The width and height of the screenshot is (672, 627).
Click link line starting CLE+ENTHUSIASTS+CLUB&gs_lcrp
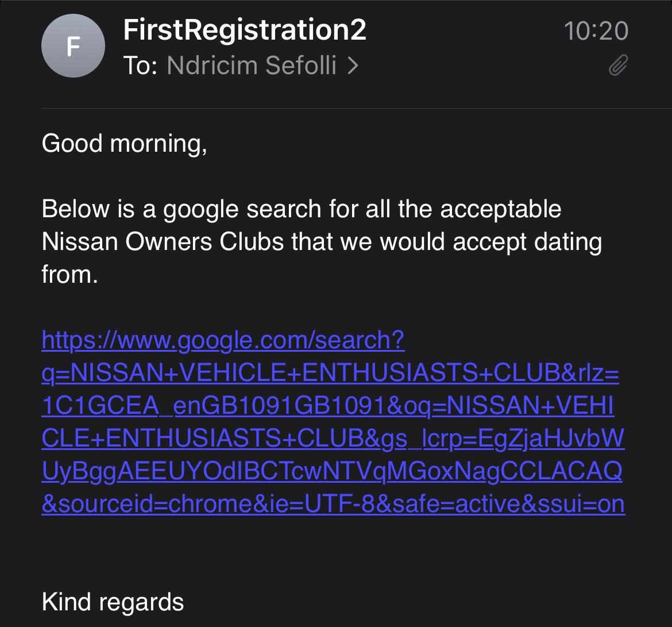tap(333, 439)
